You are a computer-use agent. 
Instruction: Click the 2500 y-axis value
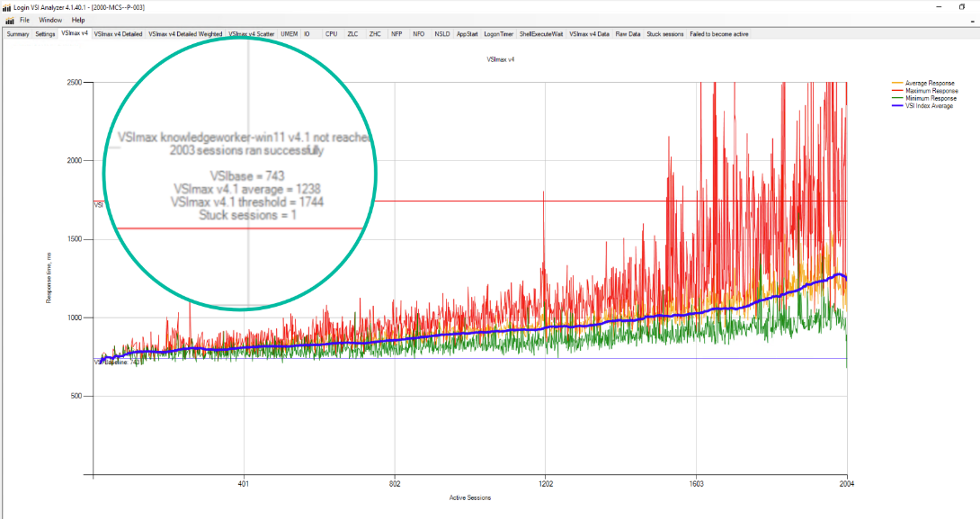(75, 83)
